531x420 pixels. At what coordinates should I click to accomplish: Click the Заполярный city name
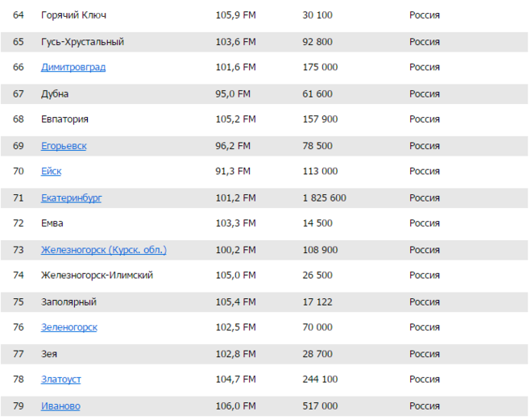pos(68,301)
